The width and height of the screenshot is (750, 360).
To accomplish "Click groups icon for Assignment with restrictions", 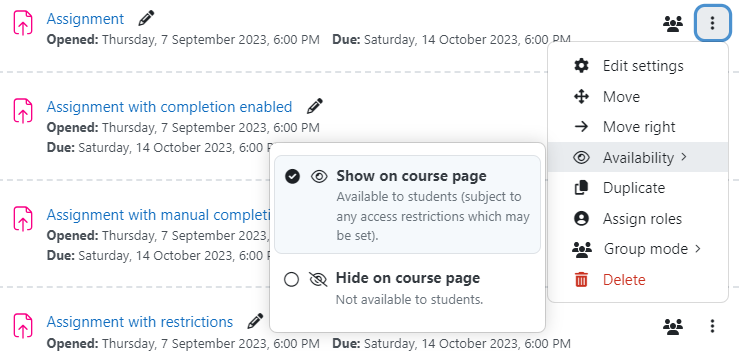I will 673,327.
